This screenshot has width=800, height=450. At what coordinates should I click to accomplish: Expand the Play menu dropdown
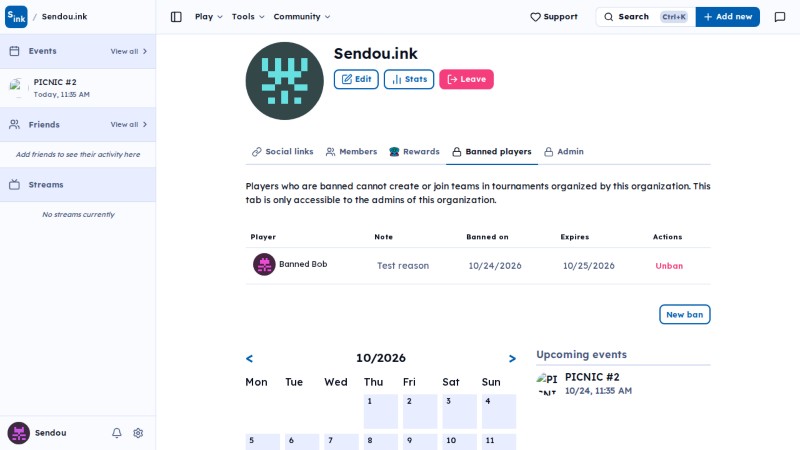[209, 17]
